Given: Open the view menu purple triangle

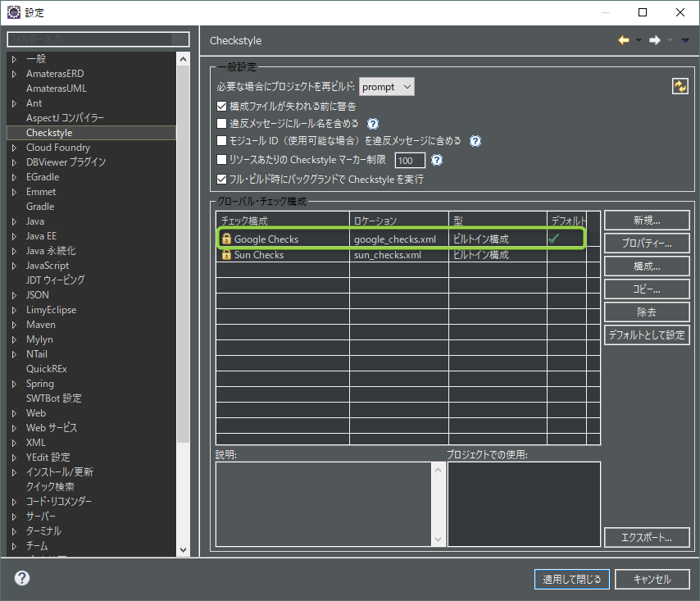Looking at the screenshot, I should [685, 40].
